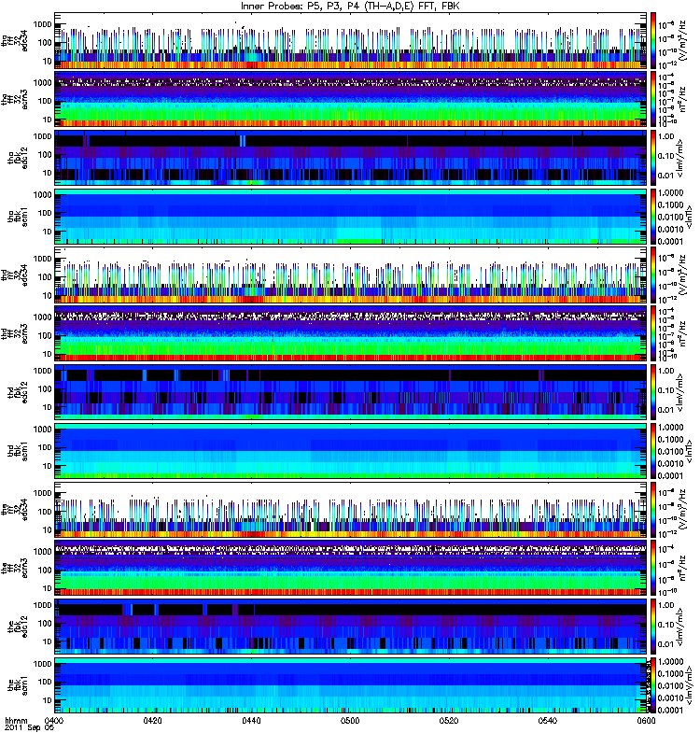
Task: Click the color bar beside the the fbk edc12 panel
Action: coord(654,627)
